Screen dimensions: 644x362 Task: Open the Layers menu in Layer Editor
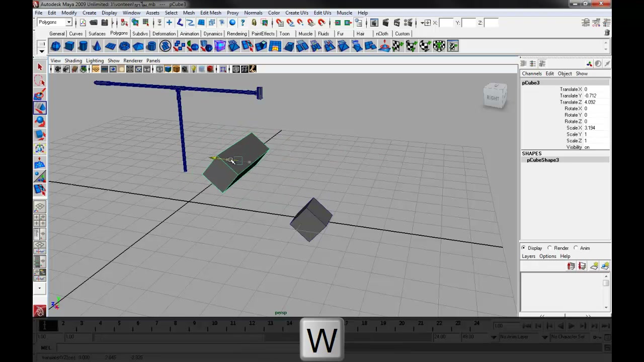coord(528,256)
